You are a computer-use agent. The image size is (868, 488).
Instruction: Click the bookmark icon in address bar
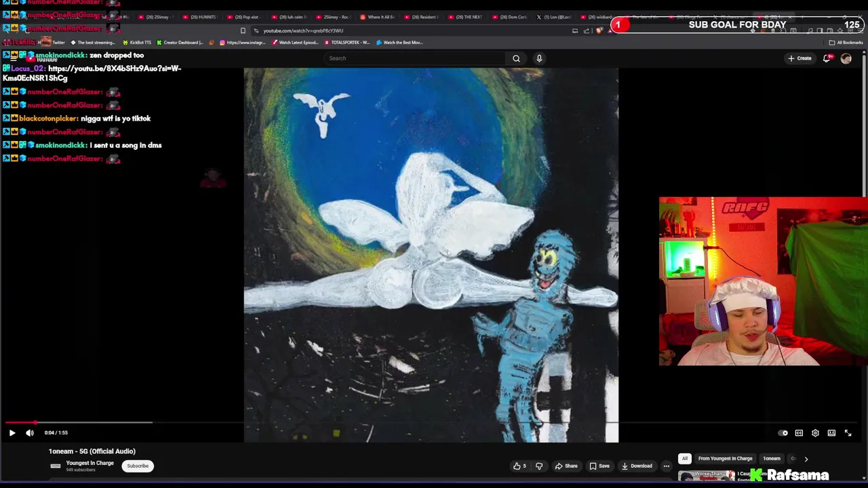(x=243, y=30)
